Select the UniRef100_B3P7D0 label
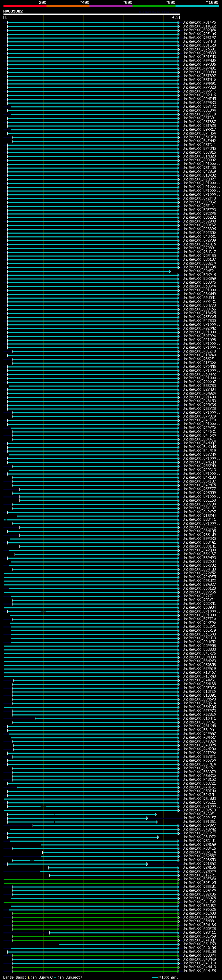This screenshot has height=980, width=222. pyautogui.click(x=199, y=504)
